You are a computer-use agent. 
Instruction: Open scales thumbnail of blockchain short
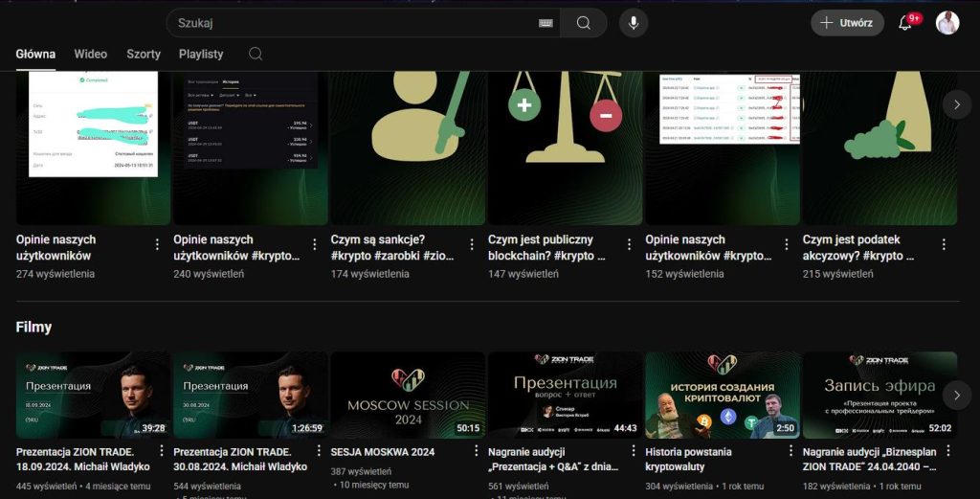565,147
